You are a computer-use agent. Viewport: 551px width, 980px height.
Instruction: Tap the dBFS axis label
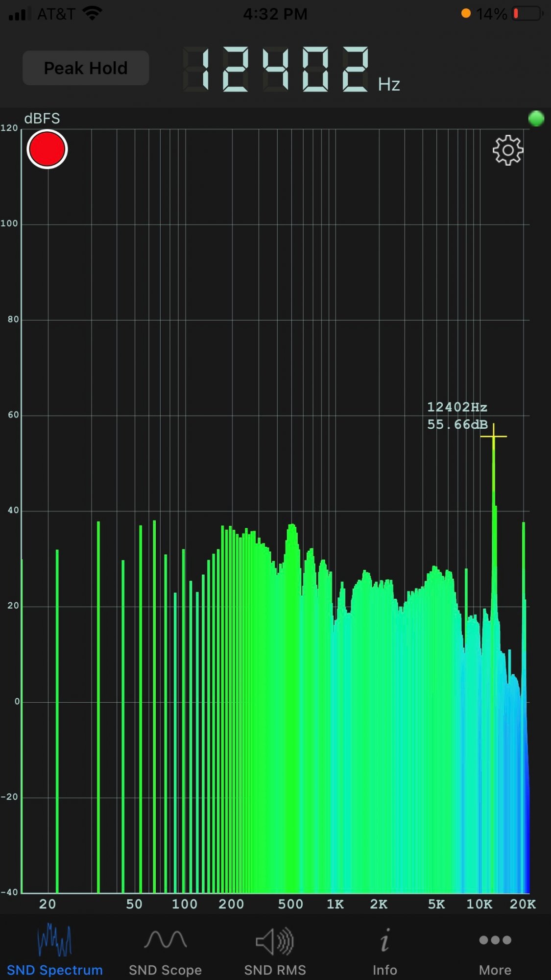(42, 119)
